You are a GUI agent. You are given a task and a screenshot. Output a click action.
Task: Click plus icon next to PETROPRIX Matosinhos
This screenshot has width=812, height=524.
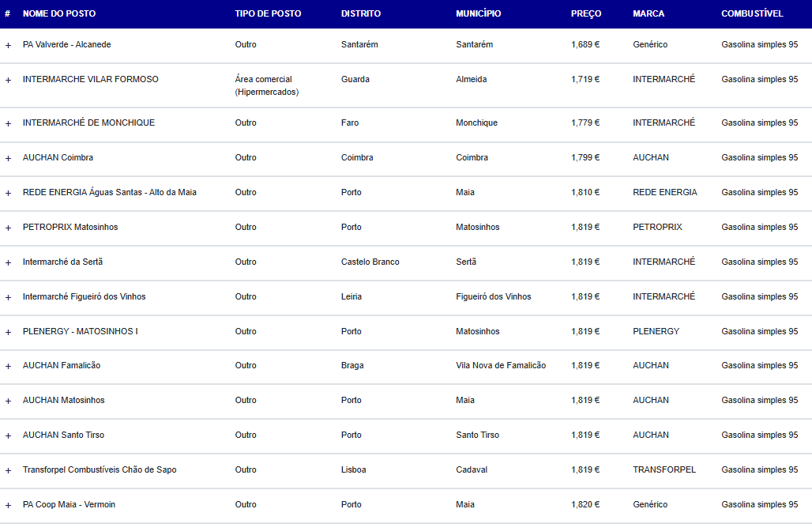(x=8, y=228)
